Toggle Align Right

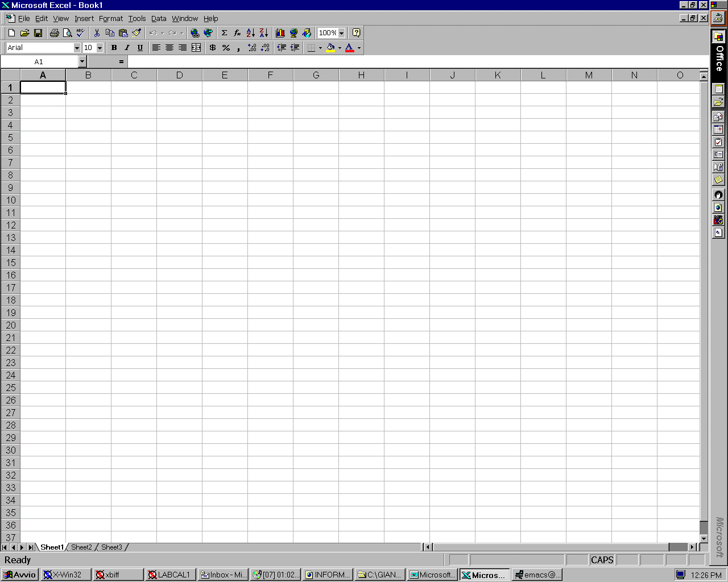coord(183,48)
